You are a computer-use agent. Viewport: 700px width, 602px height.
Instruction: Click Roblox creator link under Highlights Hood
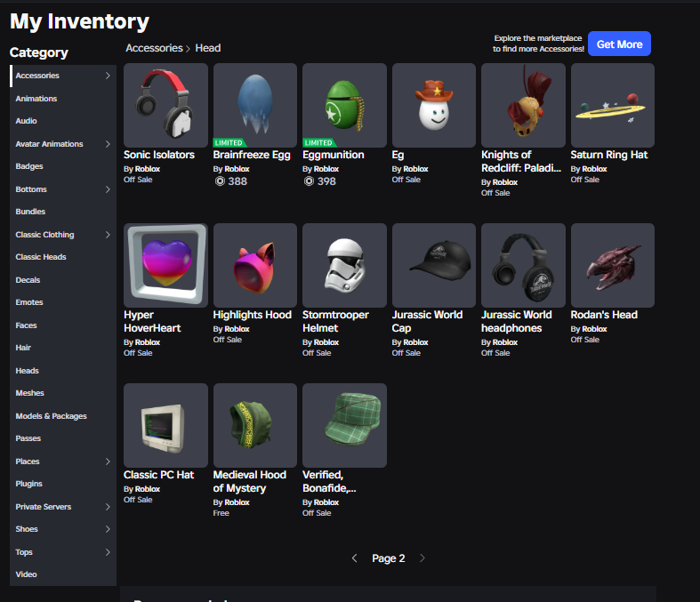coord(237,329)
